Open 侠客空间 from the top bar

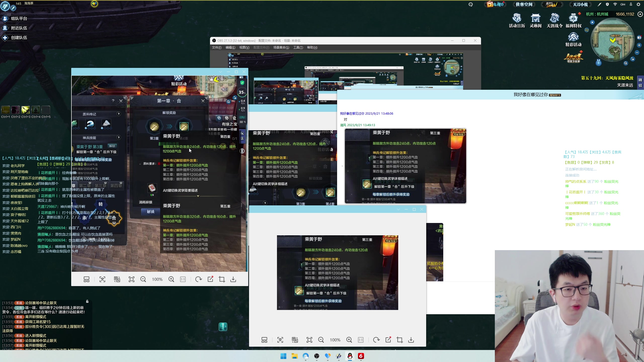pyautogui.click(x=524, y=4)
